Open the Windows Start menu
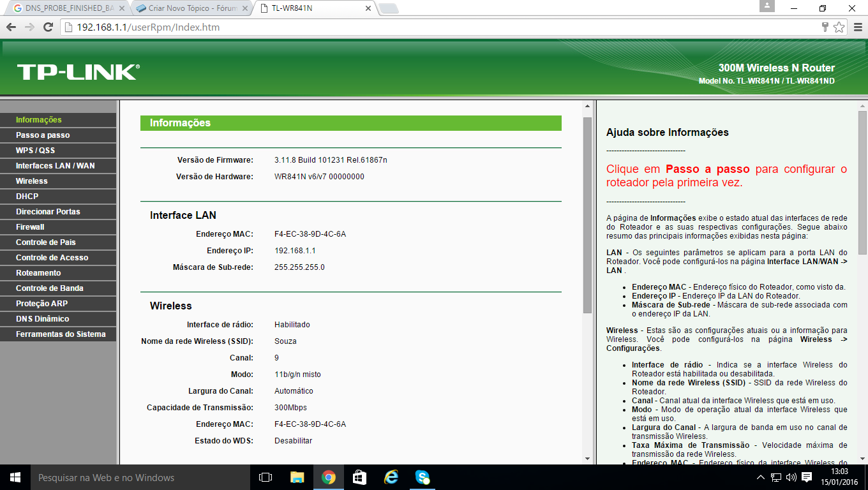 click(15, 477)
